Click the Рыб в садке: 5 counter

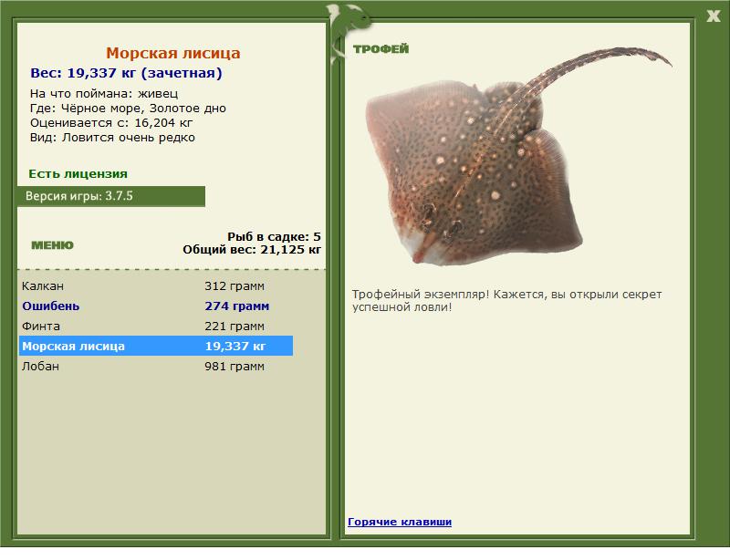274,236
